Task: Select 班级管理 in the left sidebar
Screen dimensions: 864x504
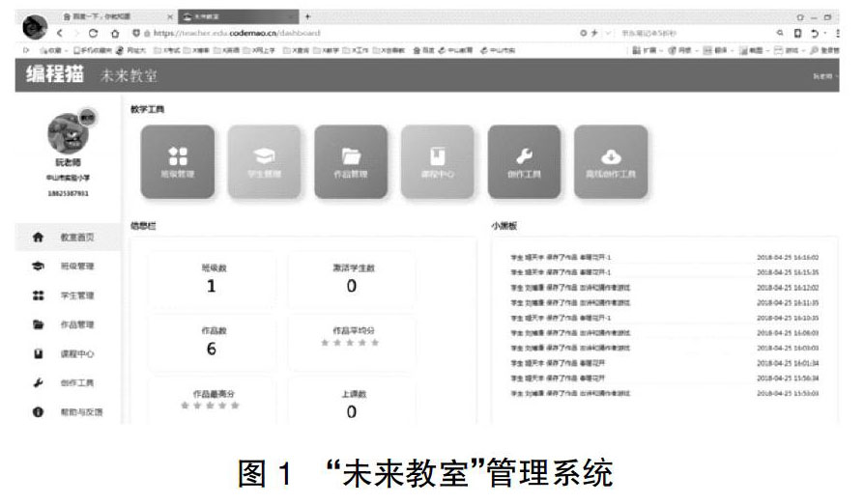Action: (x=68, y=266)
